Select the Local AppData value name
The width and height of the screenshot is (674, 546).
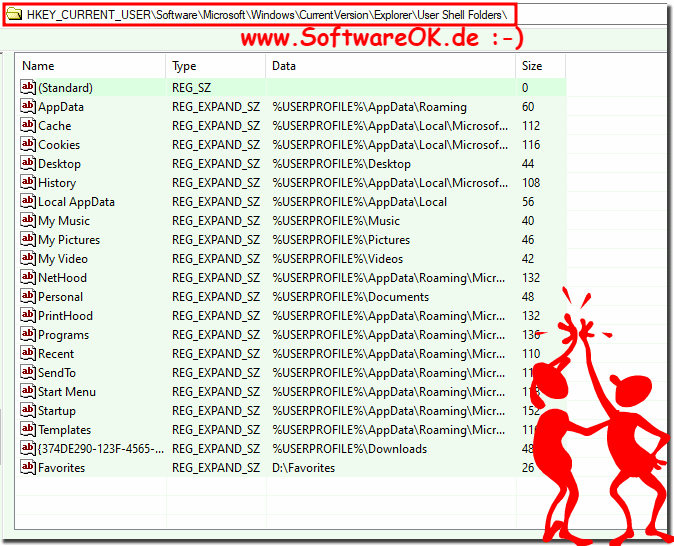pyautogui.click(x=77, y=202)
